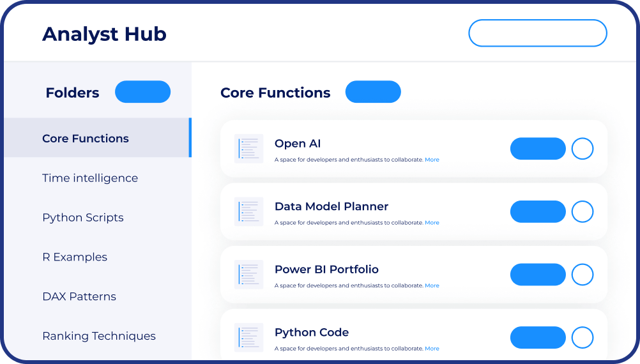Open the Open AI document icon
Viewport: 640px width, 364px height.
(x=248, y=149)
